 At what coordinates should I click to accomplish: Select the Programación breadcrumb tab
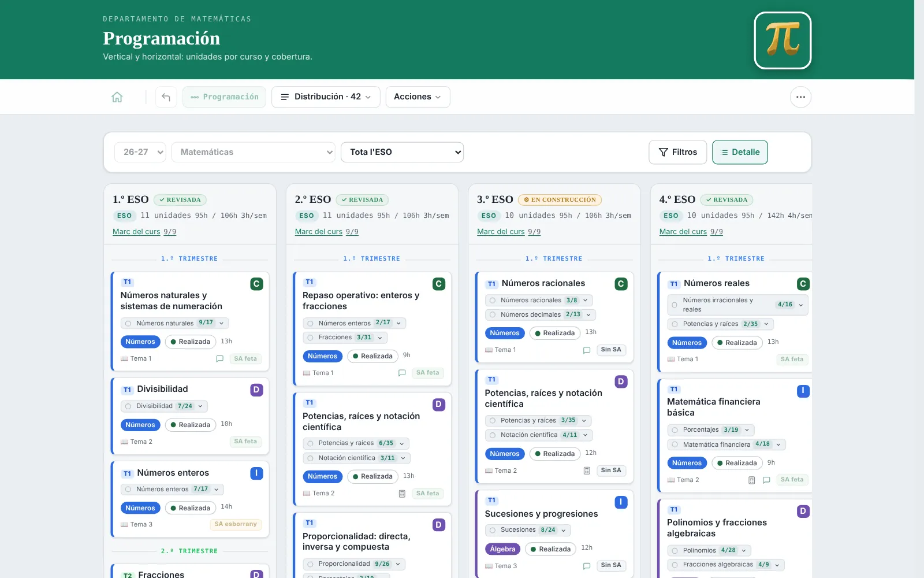click(x=224, y=97)
